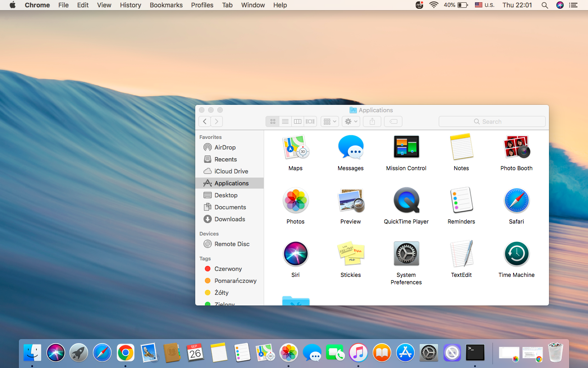
Task: Open the History menu
Action: (x=130, y=5)
